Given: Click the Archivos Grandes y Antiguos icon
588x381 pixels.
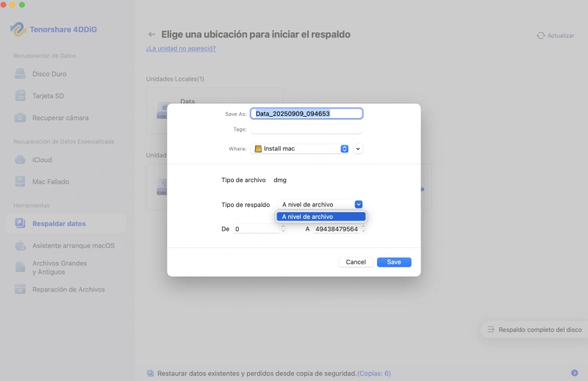Looking at the screenshot, I should coord(20,267).
